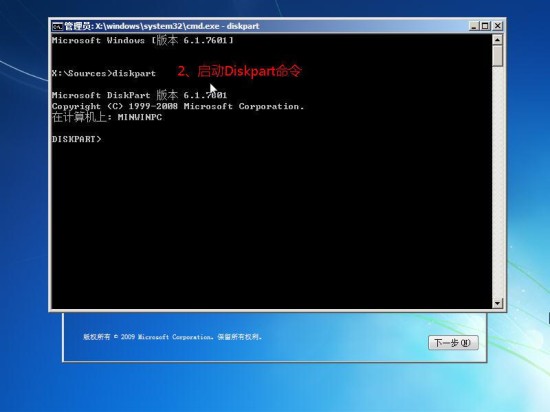Close the cmd.exe diskpart window
The image size is (550, 412).
[x=497, y=26]
